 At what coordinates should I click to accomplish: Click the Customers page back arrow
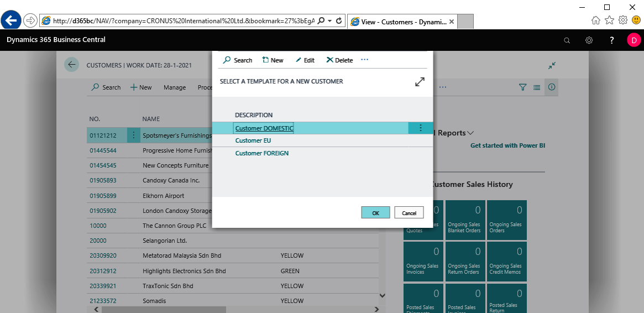71,65
